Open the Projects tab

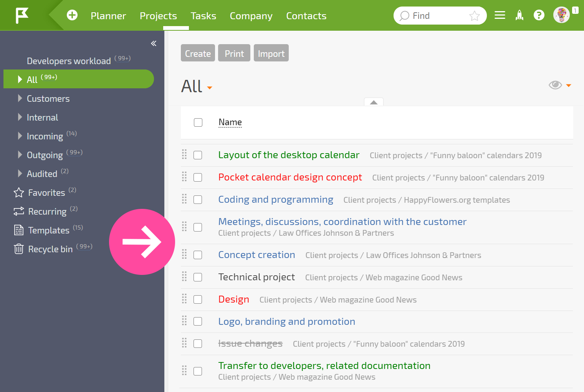point(158,16)
